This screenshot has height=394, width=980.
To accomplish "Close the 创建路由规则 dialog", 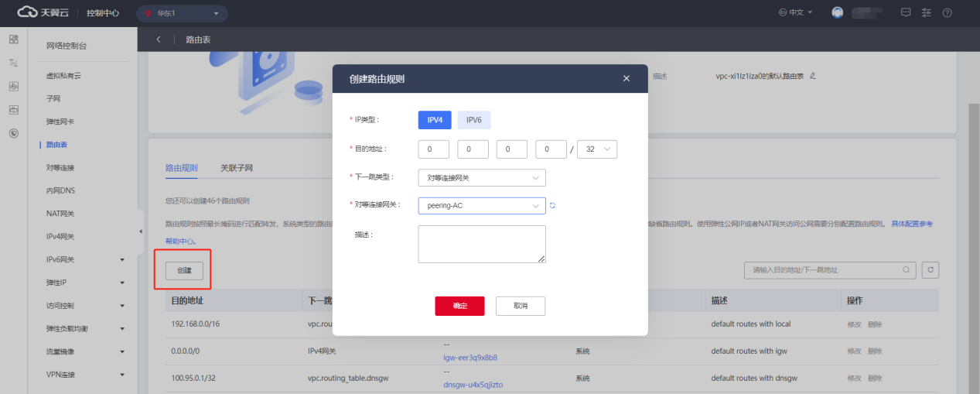I will click(x=627, y=79).
